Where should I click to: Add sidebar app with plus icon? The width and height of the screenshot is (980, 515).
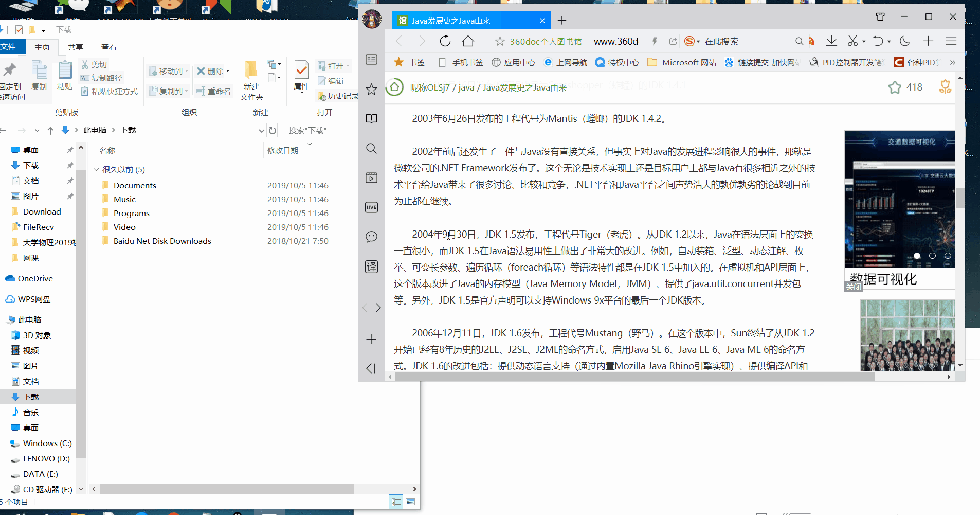click(371, 339)
